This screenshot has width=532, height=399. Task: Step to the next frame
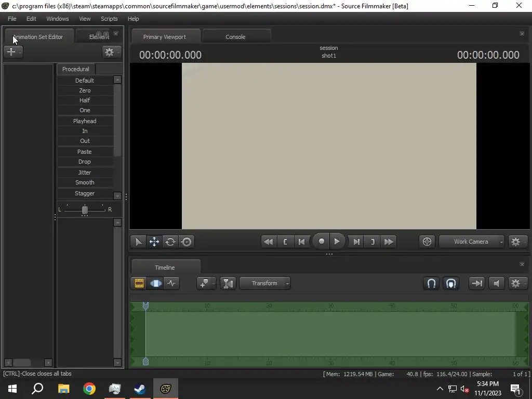[x=356, y=242]
